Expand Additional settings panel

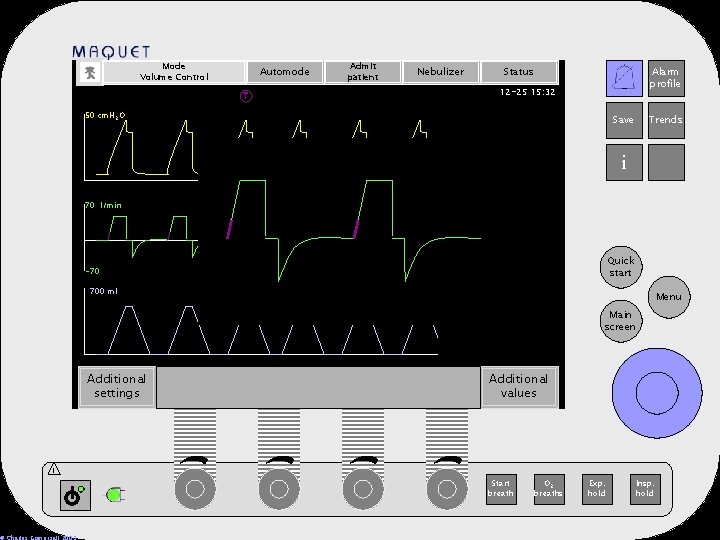(117, 386)
